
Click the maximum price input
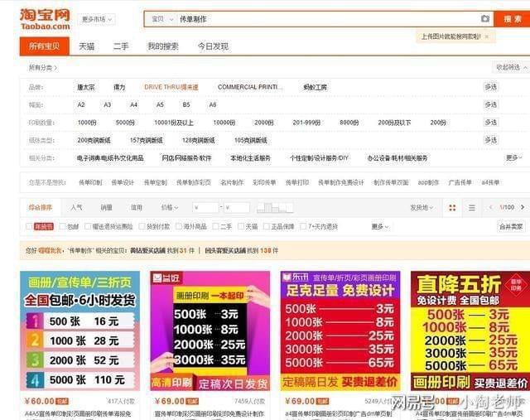click(x=237, y=207)
